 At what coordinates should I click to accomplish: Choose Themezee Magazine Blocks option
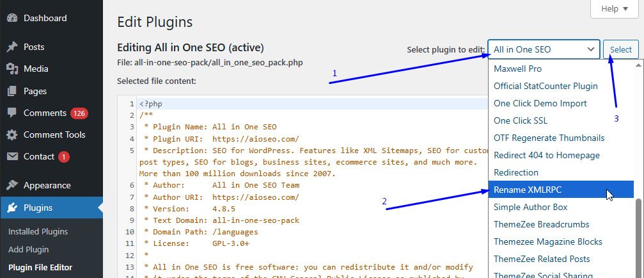pyautogui.click(x=561, y=241)
